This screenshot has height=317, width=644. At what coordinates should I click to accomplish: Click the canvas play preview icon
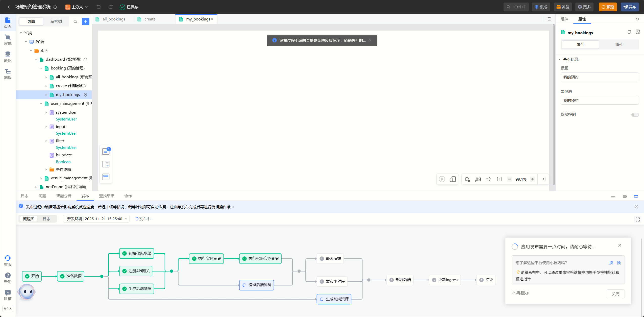(442, 179)
